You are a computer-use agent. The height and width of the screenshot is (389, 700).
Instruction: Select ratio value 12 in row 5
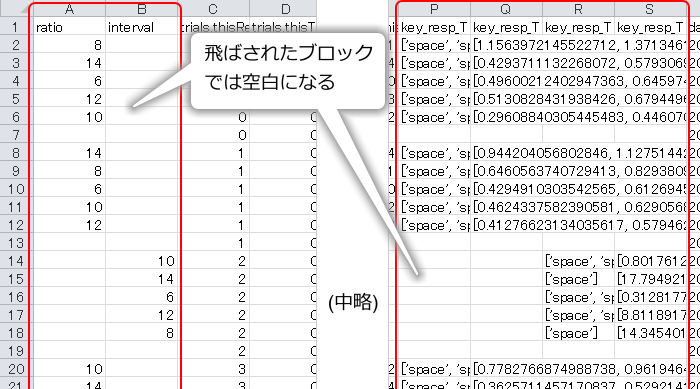[x=69, y=99]
